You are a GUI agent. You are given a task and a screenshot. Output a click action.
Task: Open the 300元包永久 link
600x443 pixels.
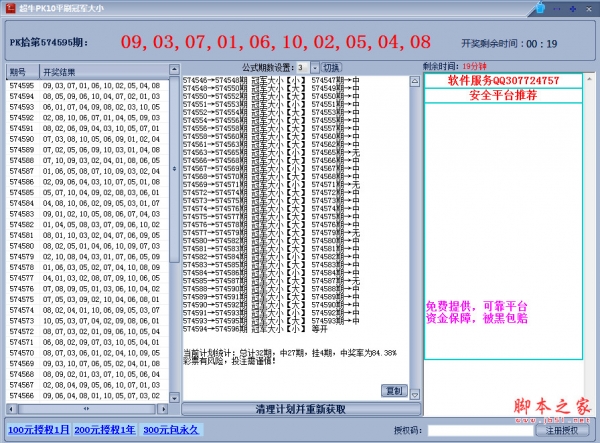[x=171, y=430]
